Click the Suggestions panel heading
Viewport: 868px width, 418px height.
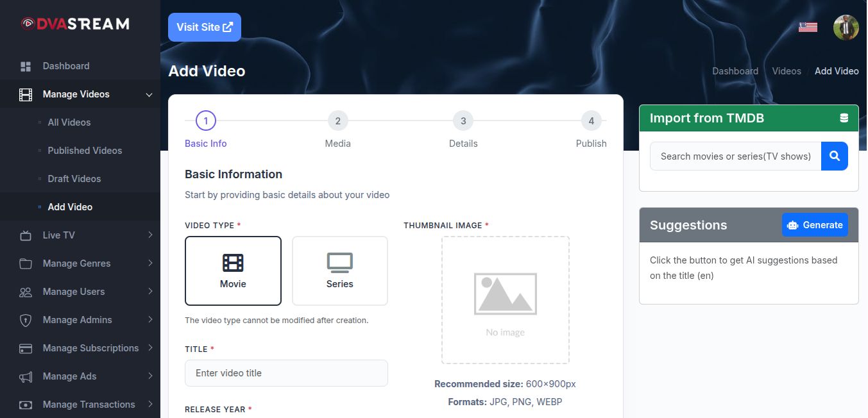(688, 225)
